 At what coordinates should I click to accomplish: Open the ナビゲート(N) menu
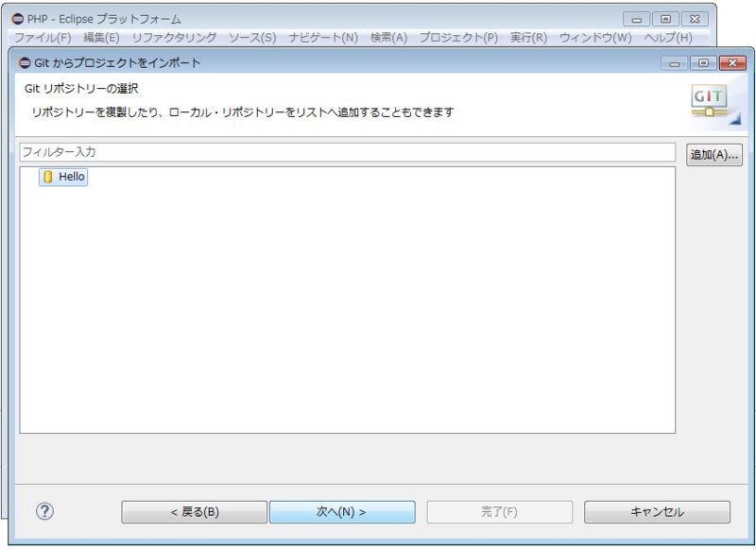323,38
